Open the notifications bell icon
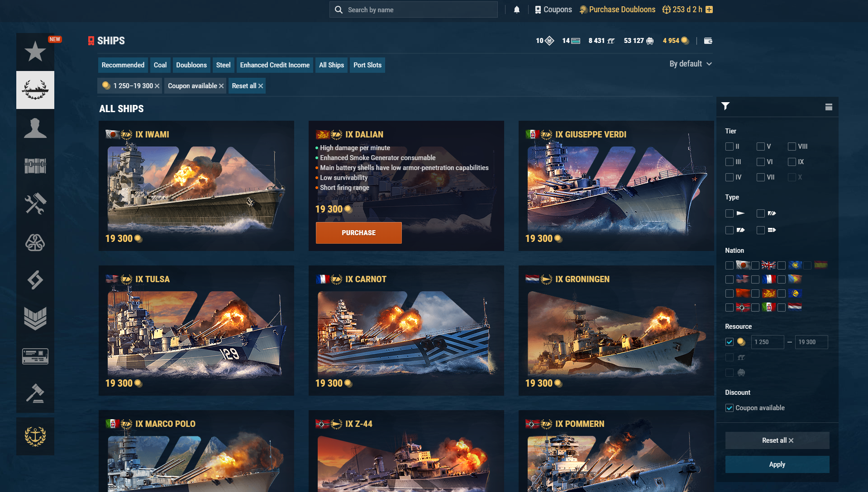The image size is (868, 492). click(516, 9)
